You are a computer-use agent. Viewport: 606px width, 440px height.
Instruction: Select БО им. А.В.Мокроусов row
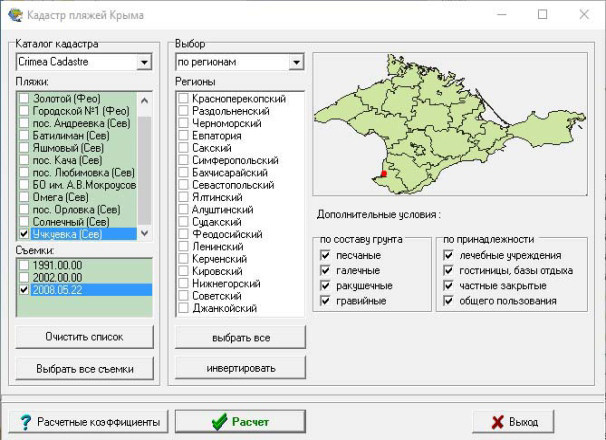[x=84, y=185]
